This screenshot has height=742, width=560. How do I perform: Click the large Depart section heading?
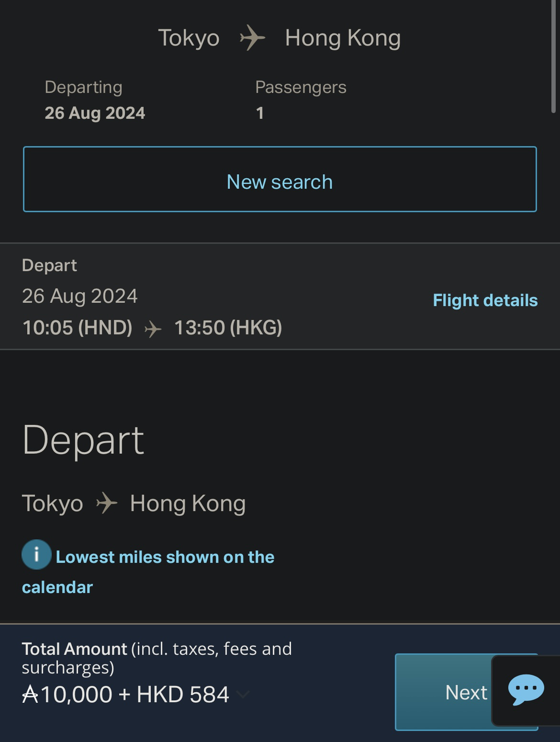tap(83, 440)
